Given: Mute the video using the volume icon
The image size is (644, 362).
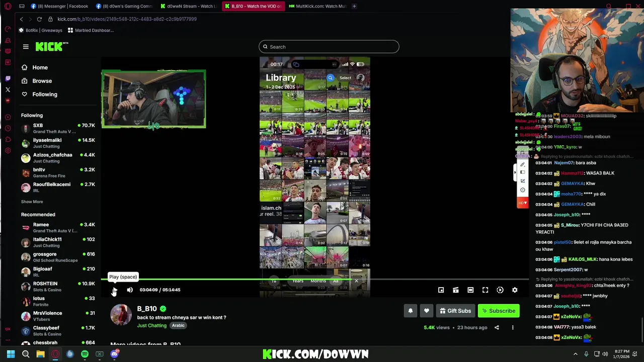Looking at the screenshot, I should click(x=130, y=290).
